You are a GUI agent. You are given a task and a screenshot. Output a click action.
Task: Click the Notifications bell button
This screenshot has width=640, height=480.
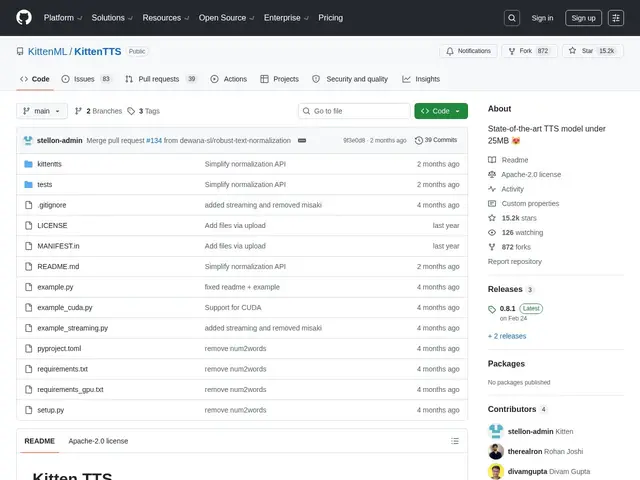point(469,51)
